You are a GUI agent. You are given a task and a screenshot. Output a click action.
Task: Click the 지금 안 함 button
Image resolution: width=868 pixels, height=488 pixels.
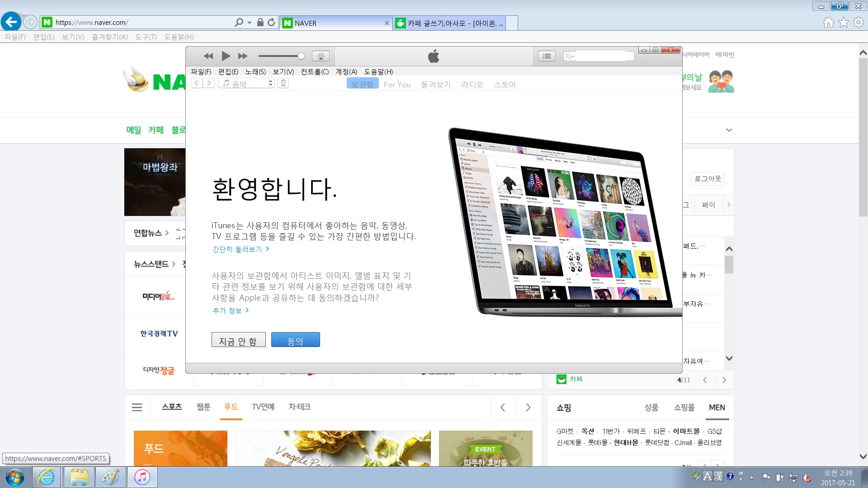coord(238,340)
